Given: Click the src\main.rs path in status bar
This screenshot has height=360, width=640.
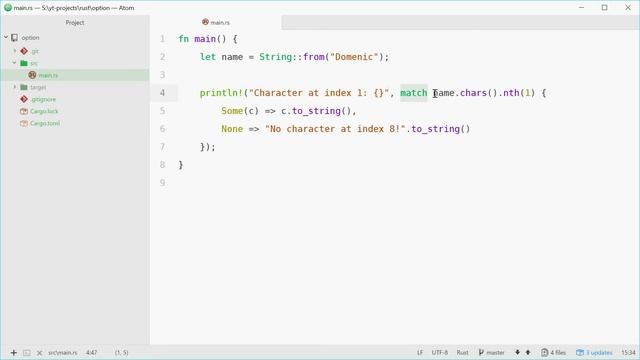Looking at the screenshot, I should pyautogui.click(x=62, y=353).
